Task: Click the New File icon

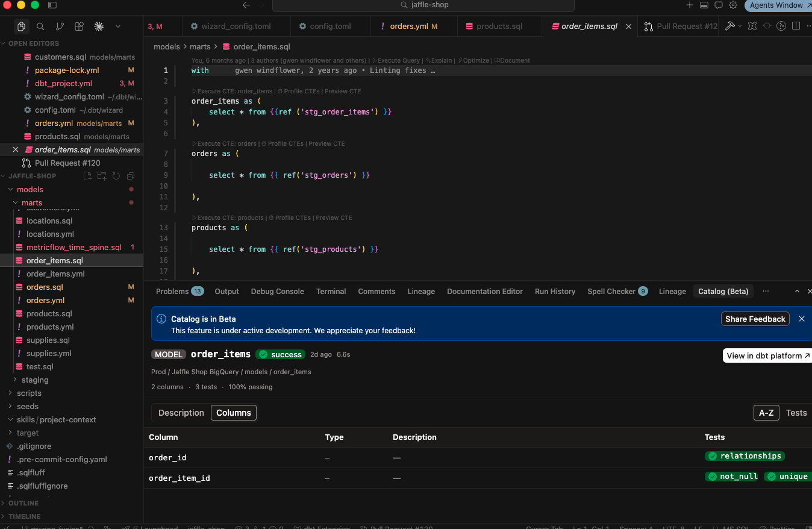Action: tap(87, 176)
